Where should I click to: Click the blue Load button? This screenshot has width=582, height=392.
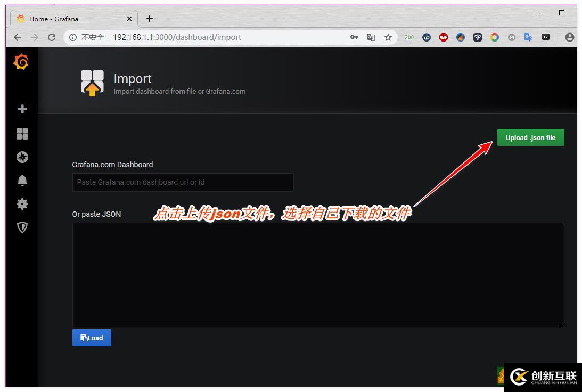92,338
